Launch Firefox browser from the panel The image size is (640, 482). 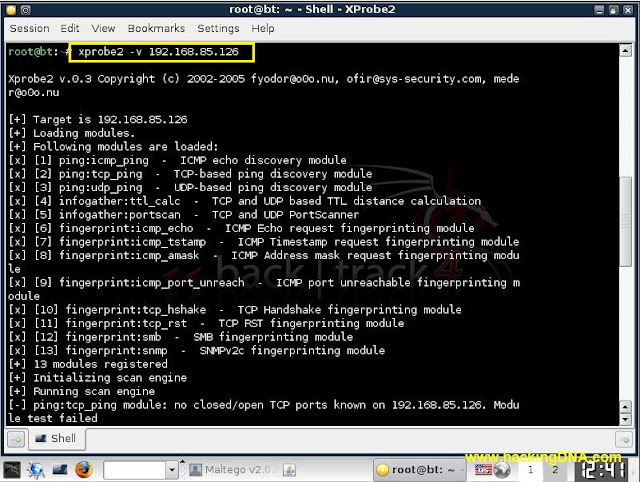click(x=84, y=470)
